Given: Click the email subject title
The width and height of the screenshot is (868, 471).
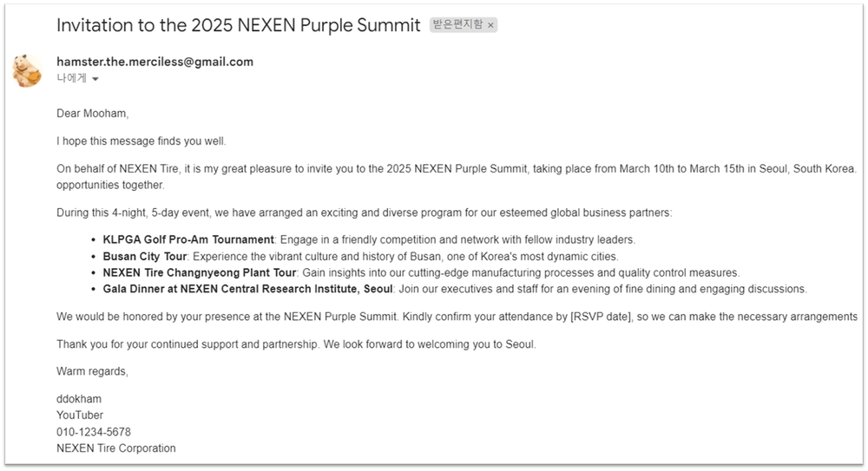Looking at the screenshot, I should pyautogui.click(x=239, y=25).
